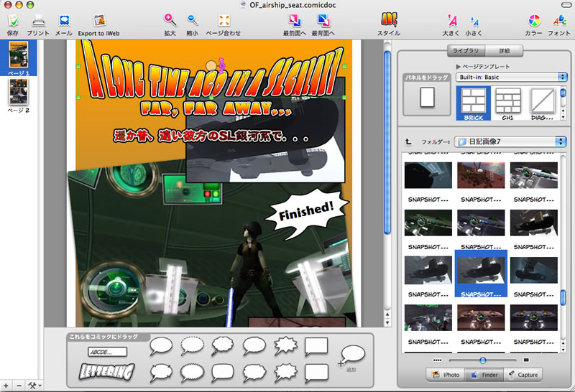The width and height of the screenshot is (575, 392).
Task: Click the window toolbar toggle pill button
Action: [566, 5]
